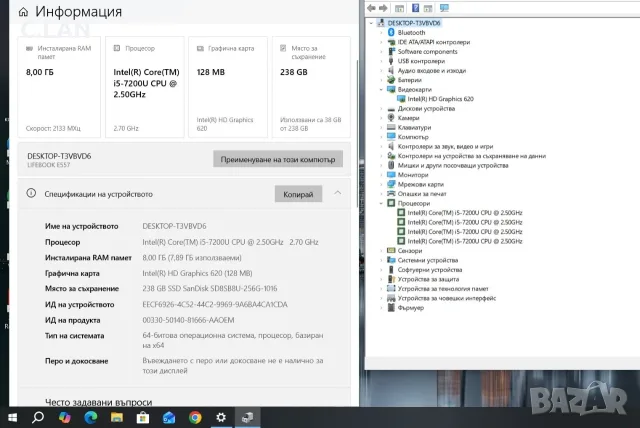Expand the Фърмуер node arrow

point(381,308)
